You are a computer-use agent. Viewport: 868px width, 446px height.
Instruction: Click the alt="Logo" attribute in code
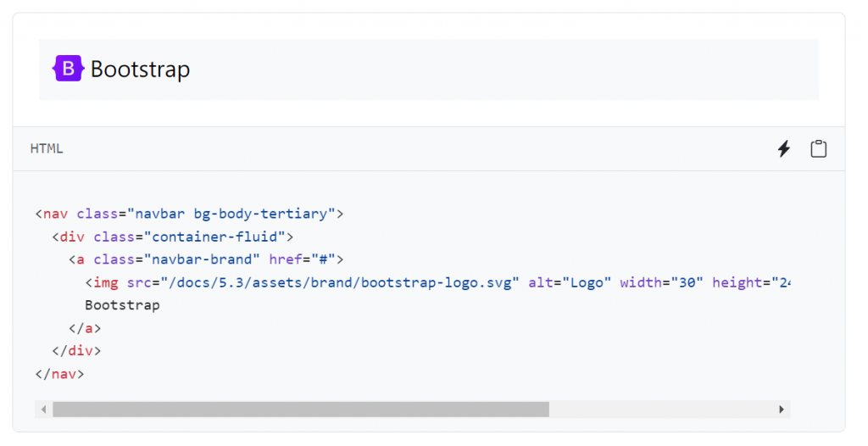click(570, 282)
